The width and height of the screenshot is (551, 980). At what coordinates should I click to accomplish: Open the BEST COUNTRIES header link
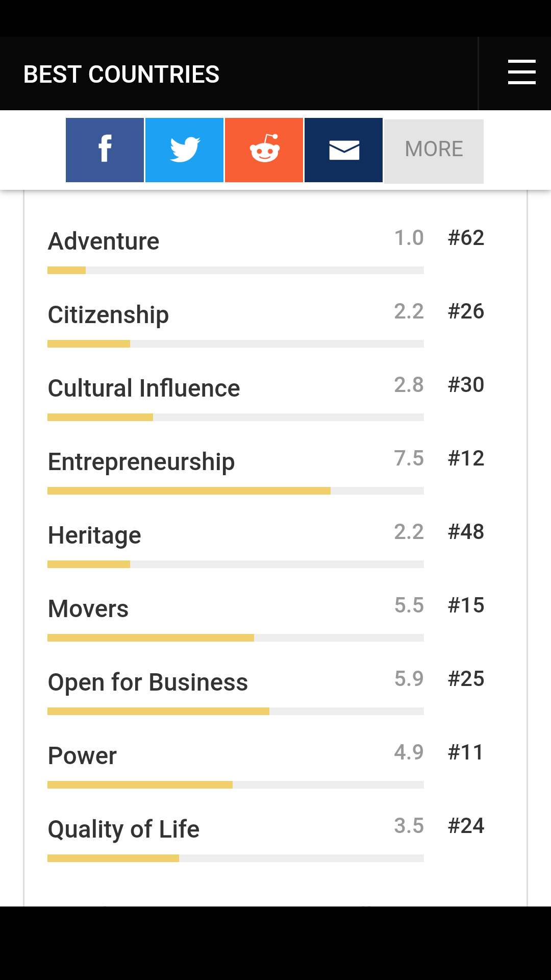[121, 75]
